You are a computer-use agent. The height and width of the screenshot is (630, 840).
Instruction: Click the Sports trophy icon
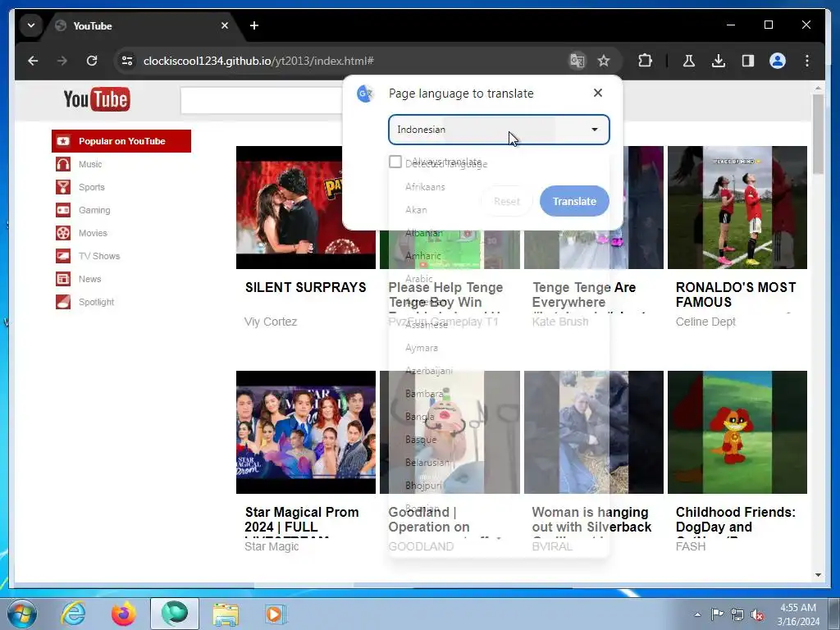coord(63,187)
